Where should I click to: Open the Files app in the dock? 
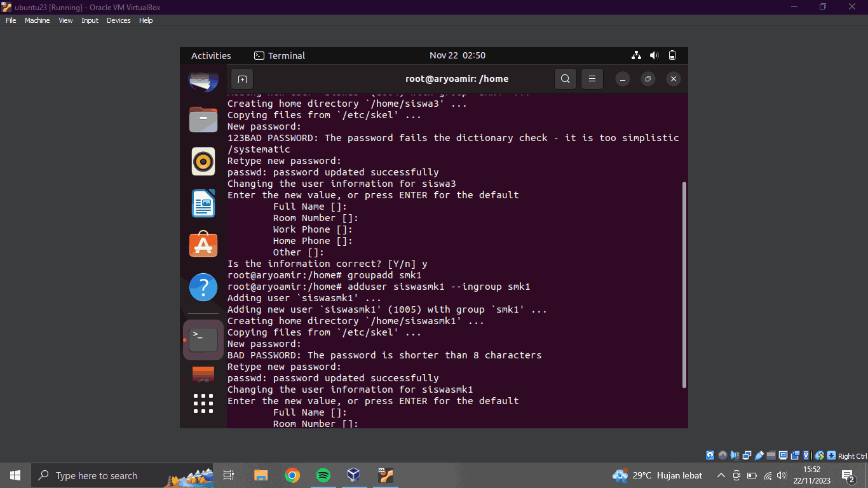tap(203, 119)
